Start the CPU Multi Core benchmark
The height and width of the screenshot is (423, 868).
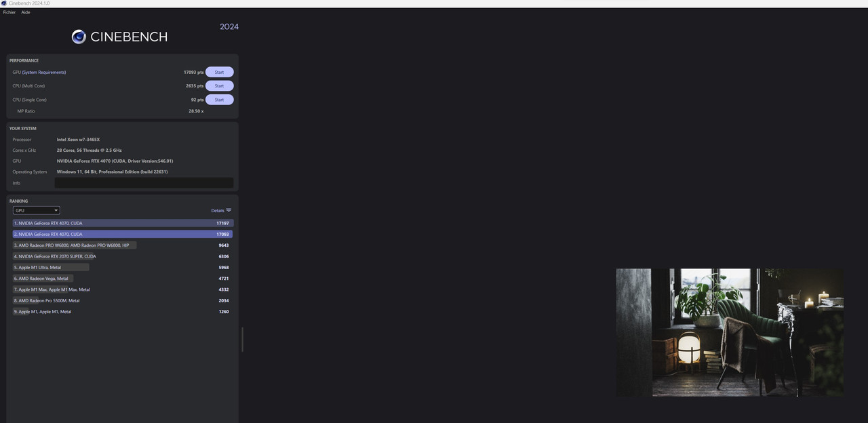pos(219,86)
